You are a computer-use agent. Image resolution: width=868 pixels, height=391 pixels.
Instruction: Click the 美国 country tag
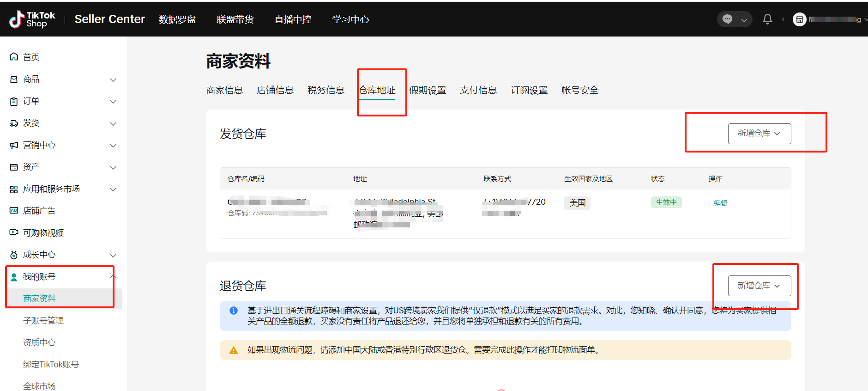[577, 203]
